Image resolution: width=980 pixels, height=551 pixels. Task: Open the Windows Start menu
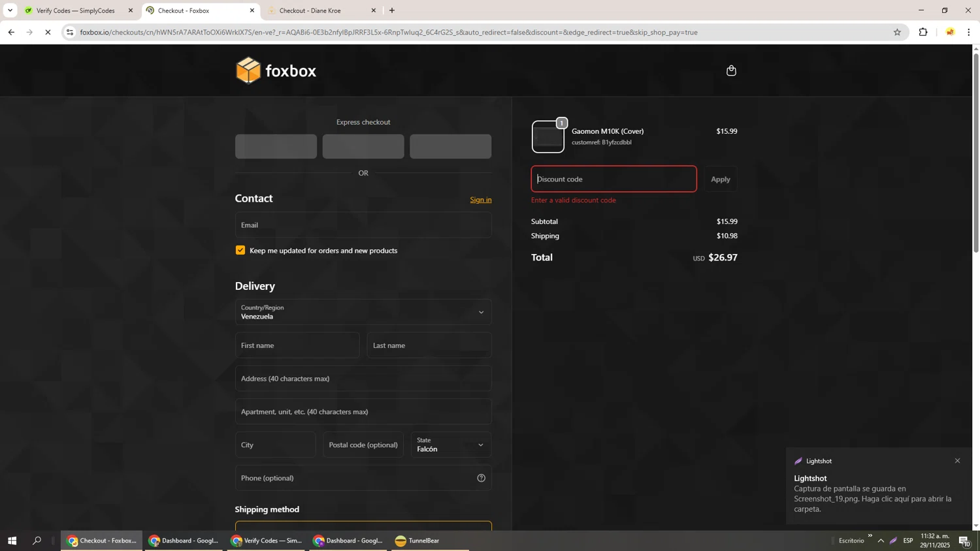coord(12,541)
